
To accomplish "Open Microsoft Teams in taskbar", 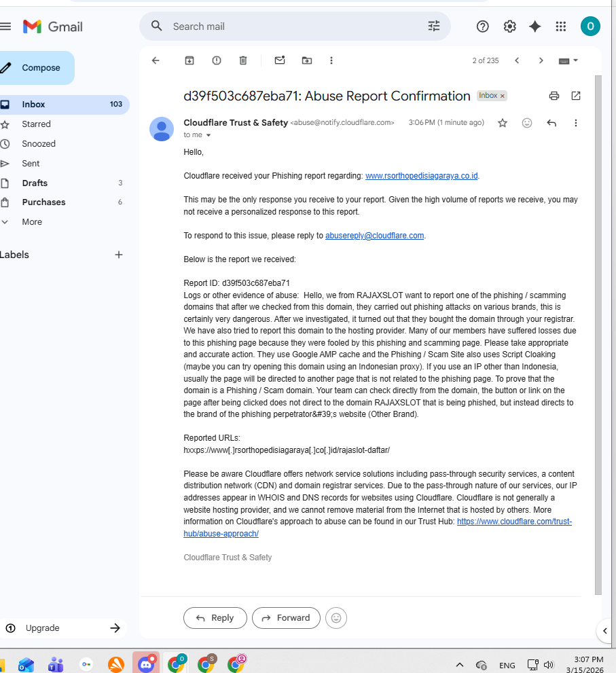I will click(56, 665).
